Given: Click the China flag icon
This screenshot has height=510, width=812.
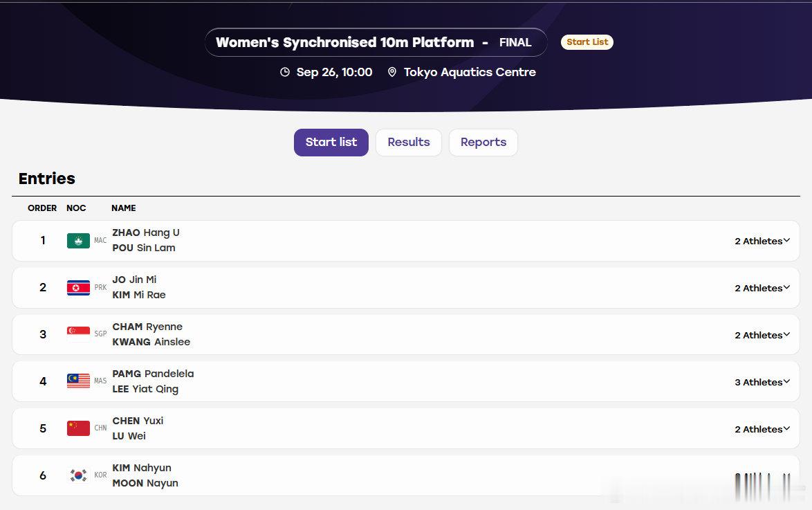Looking at the screenshot, I should (x=78, y=428).
